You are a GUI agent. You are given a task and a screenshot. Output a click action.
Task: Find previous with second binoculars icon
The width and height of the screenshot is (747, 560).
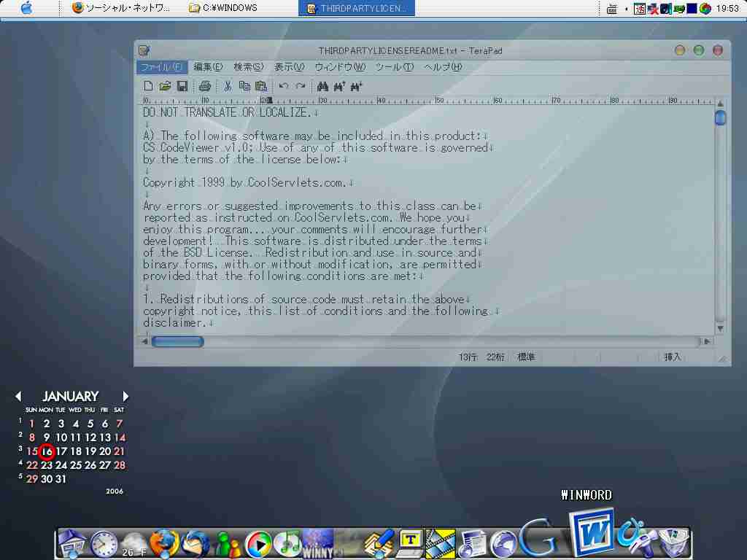coord(339,86)
